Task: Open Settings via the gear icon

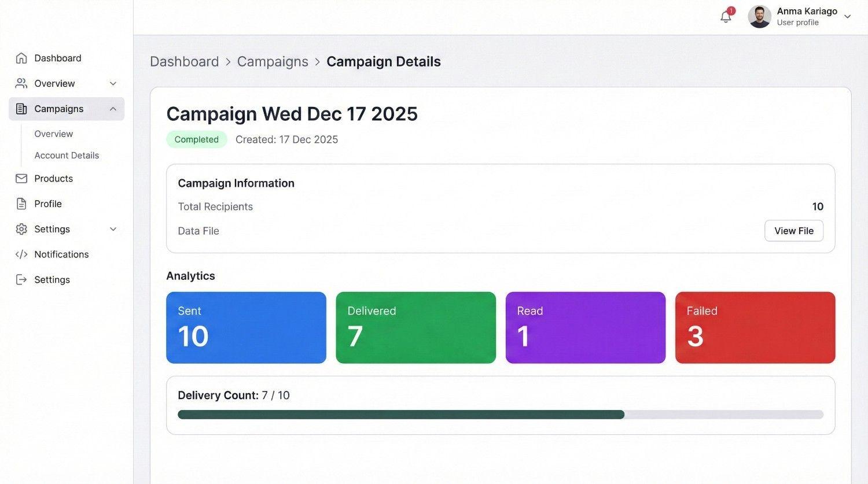Action: click(x=21, y=229)
